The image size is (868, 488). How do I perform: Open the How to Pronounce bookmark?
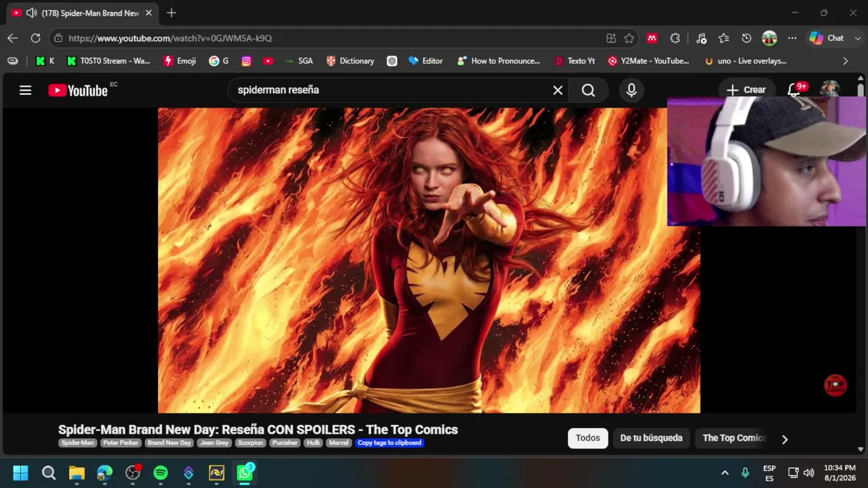[498, 61]
